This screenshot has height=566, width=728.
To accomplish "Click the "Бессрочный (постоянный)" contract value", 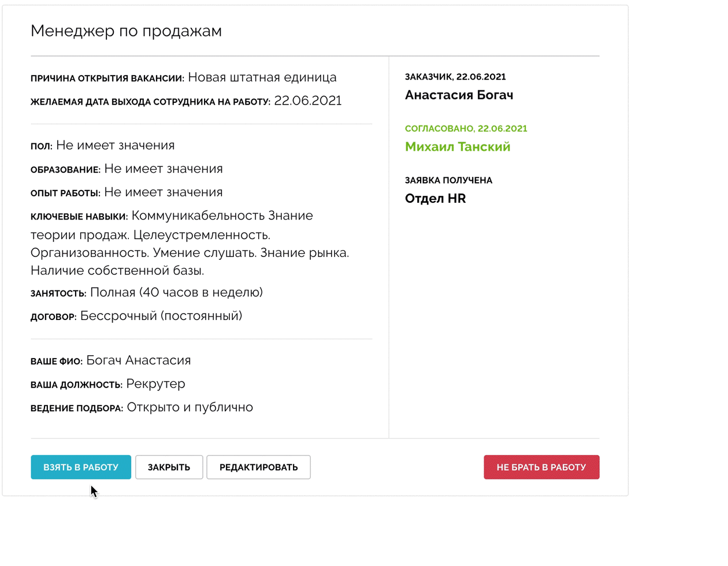I will tap(161, 316).
